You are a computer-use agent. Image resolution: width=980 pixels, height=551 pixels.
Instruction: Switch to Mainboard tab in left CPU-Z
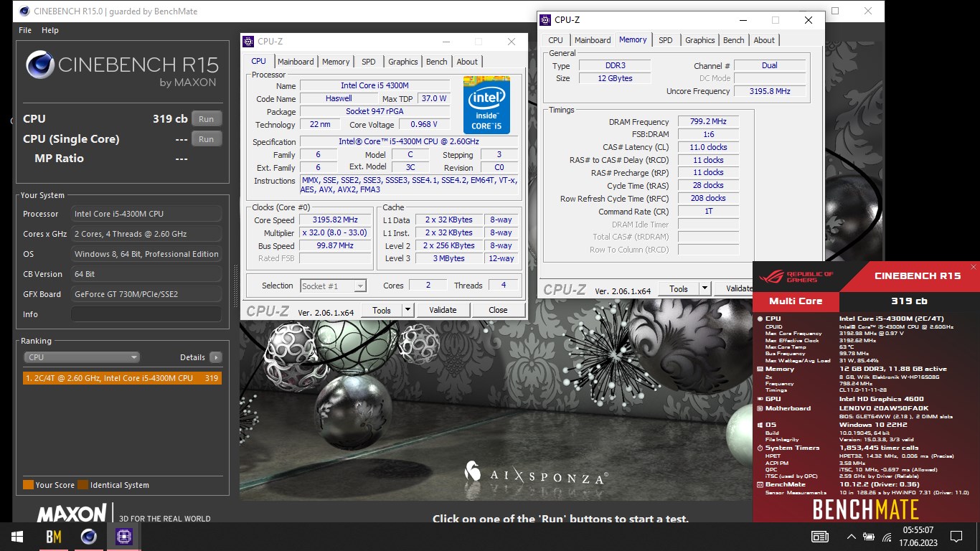pos(296,62)
